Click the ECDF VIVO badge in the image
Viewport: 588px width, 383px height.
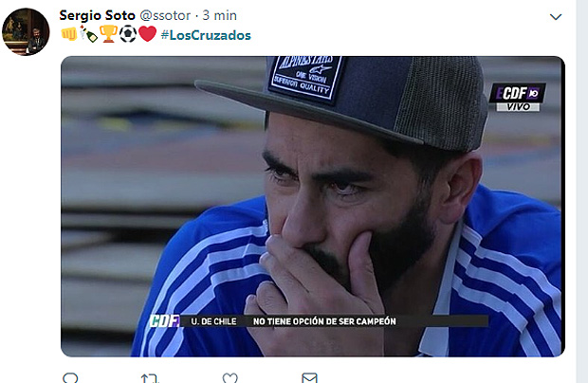[518, 98]
